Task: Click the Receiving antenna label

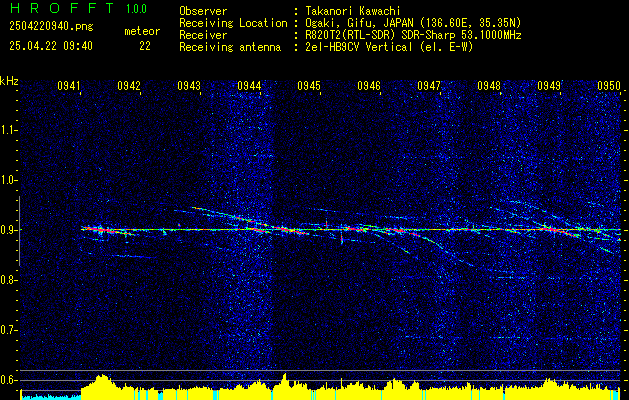Action: pyautogui.click(x=230, y=47)
